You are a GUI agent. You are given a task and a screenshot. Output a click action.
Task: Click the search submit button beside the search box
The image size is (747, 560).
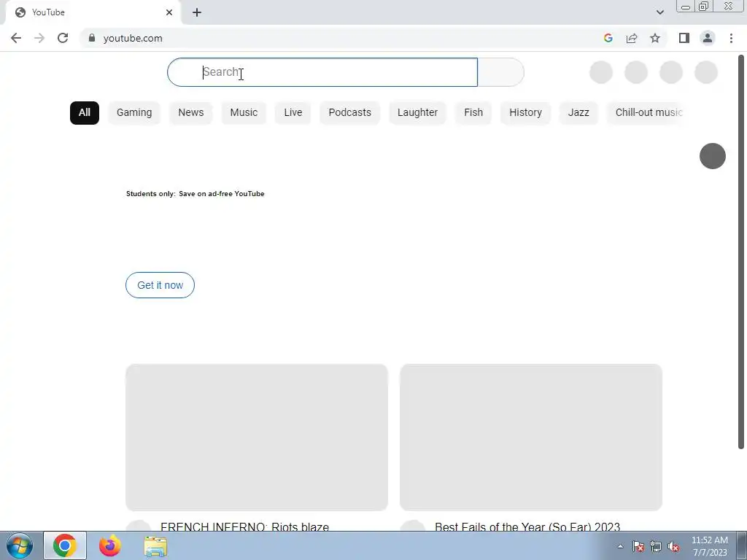pyautogui.click(x=500, y=72)
